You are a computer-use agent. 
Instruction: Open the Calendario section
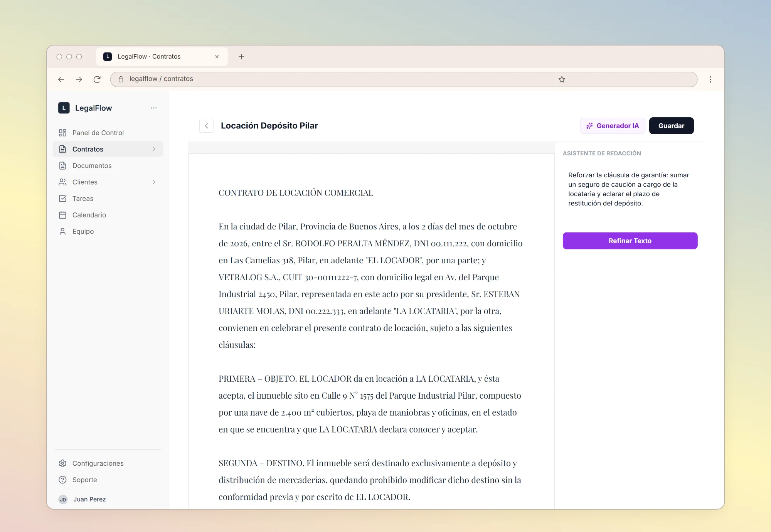108,215
